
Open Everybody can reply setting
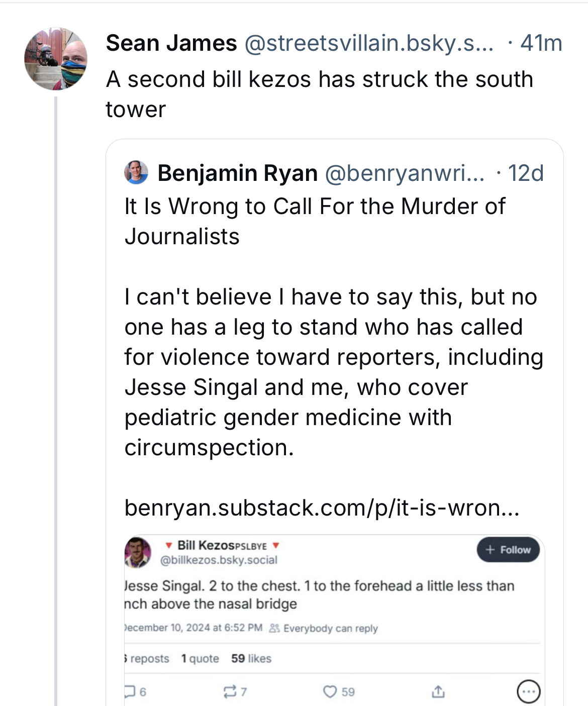pyautogui.click(x=324, y=628)
